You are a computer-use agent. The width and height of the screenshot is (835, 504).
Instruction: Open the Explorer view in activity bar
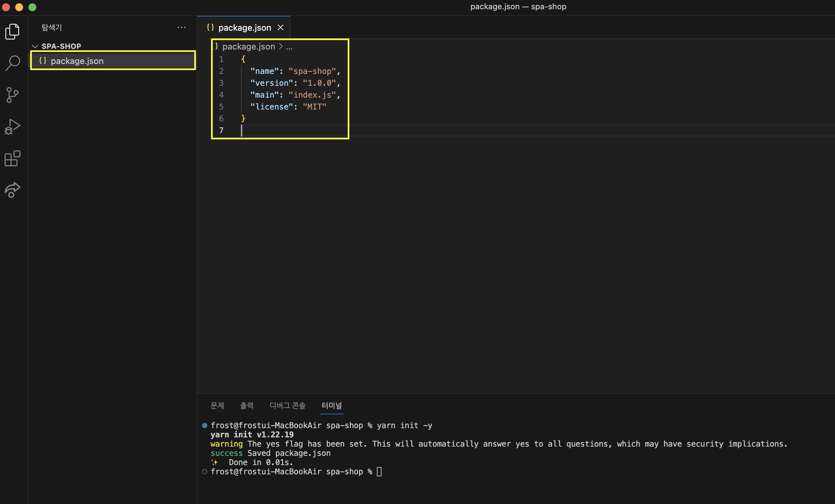[13, 32]
